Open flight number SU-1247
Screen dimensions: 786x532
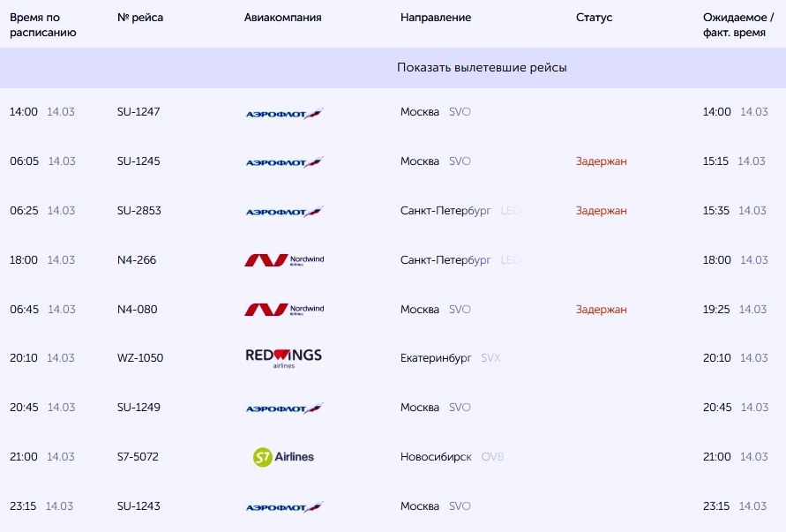click(x=138, y=112)
